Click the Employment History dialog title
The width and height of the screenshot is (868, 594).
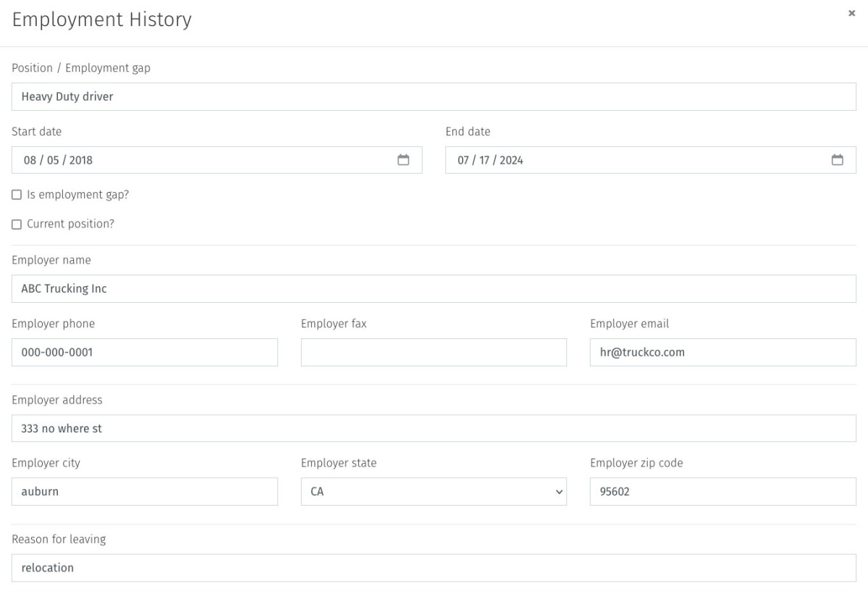(102, 20)
